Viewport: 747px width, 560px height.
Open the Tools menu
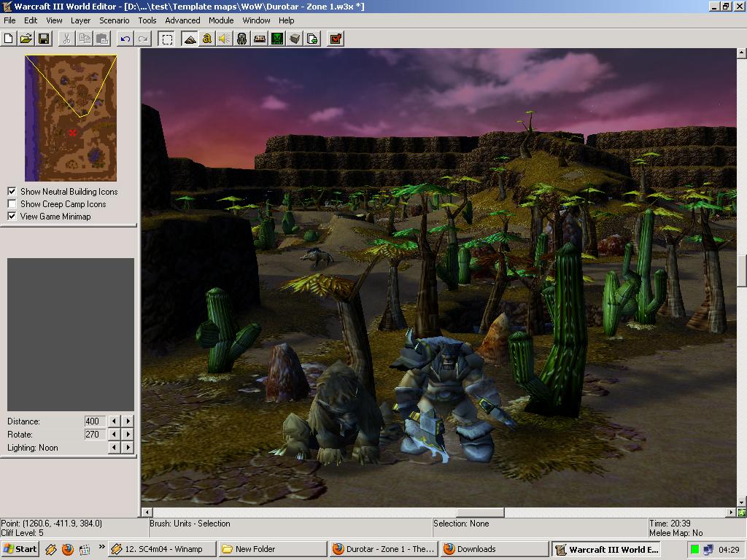tap(147, 20)
